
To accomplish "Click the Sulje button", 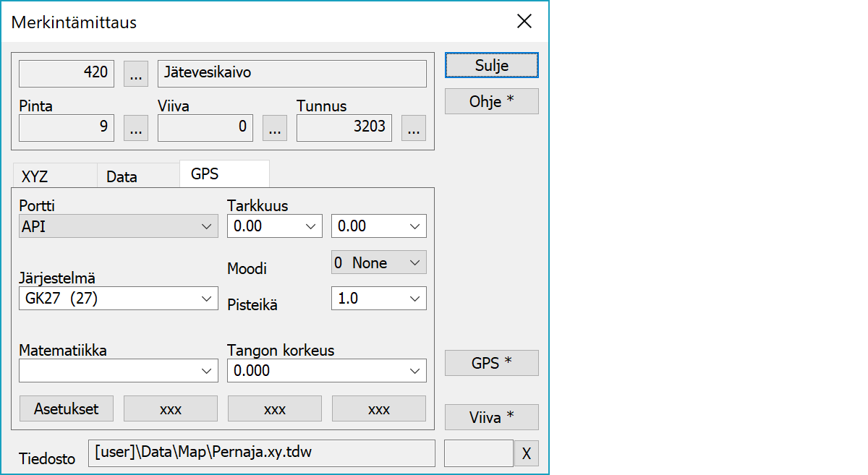I will [491, 65].
